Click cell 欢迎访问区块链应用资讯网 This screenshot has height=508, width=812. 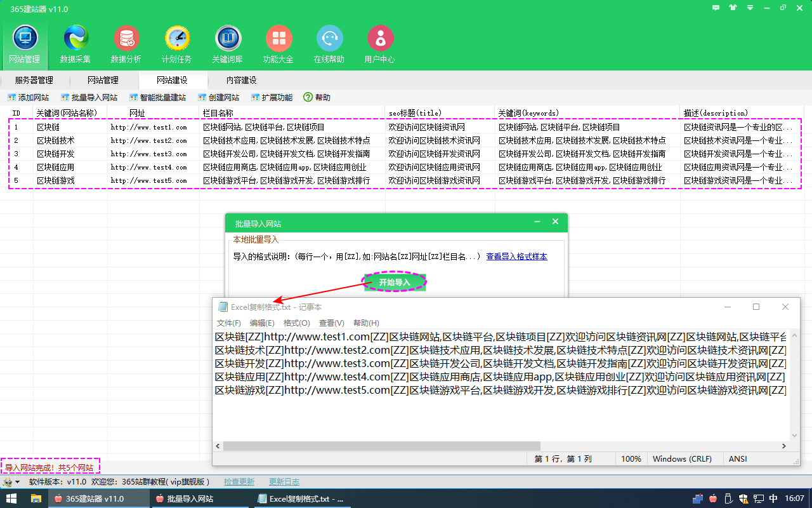[x=434, y=167]
